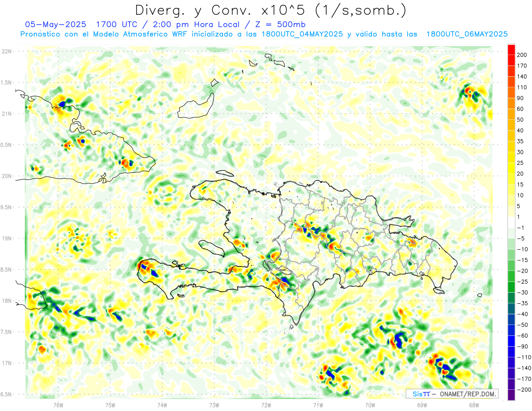The image size is (532, 411).
Task: Click the 73W longitude label
Action: 214,405
